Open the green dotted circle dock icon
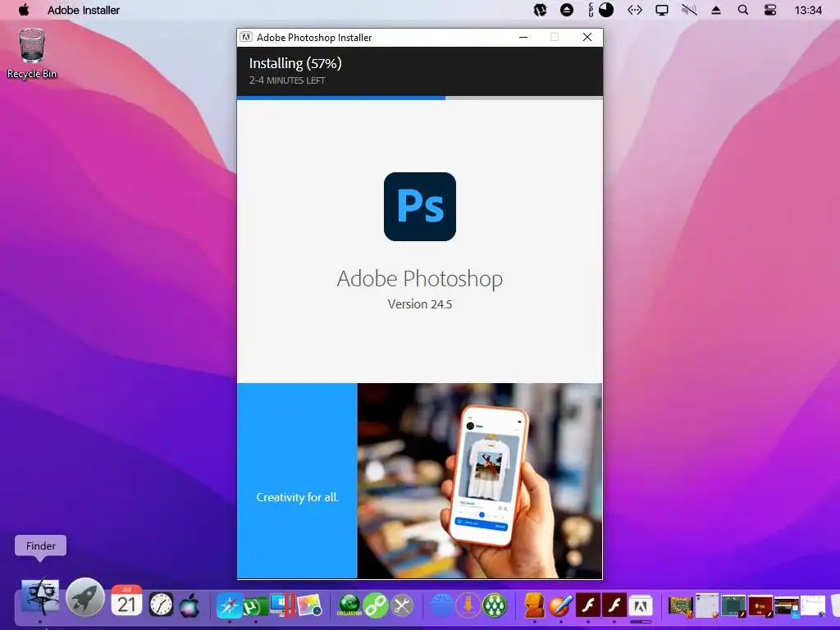840x630 pixels. tap(494, 605)
